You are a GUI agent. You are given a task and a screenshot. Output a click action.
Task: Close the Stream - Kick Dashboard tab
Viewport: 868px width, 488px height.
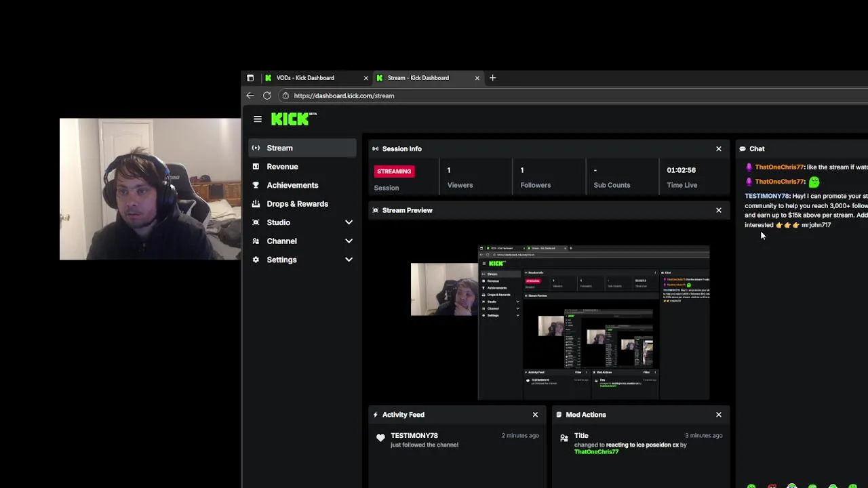(x=477, y=78)
